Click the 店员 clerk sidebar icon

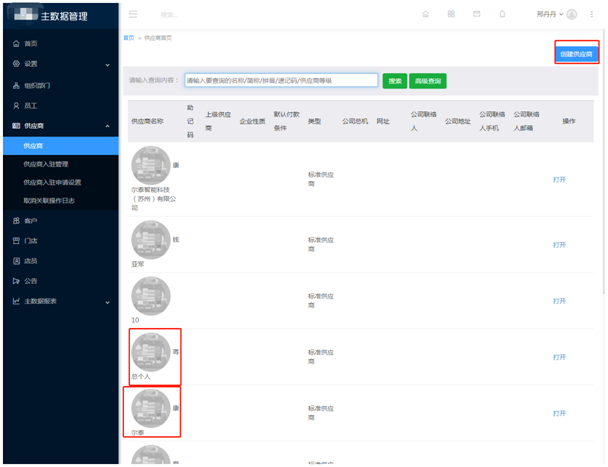click(x=16, y=261)
